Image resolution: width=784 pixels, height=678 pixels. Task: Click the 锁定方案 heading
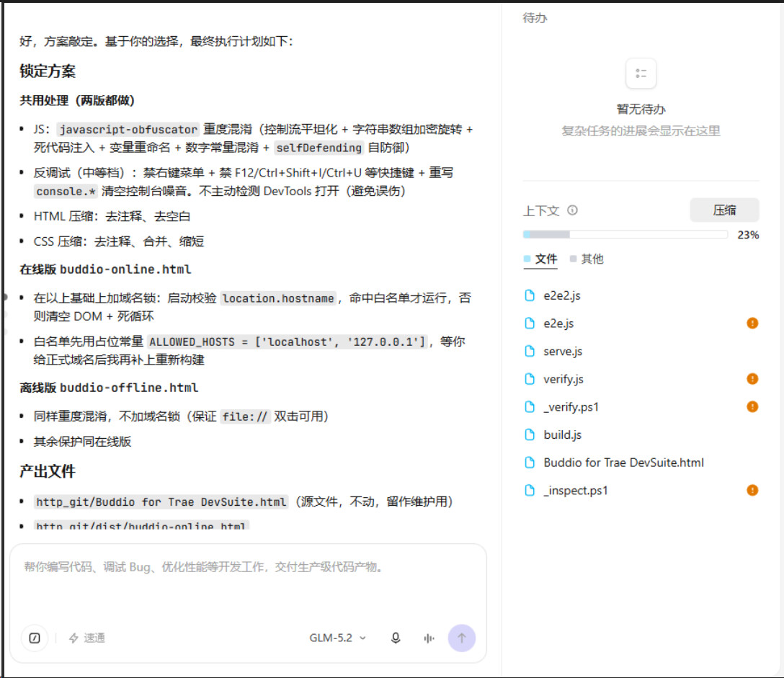(x=48, y=71)
